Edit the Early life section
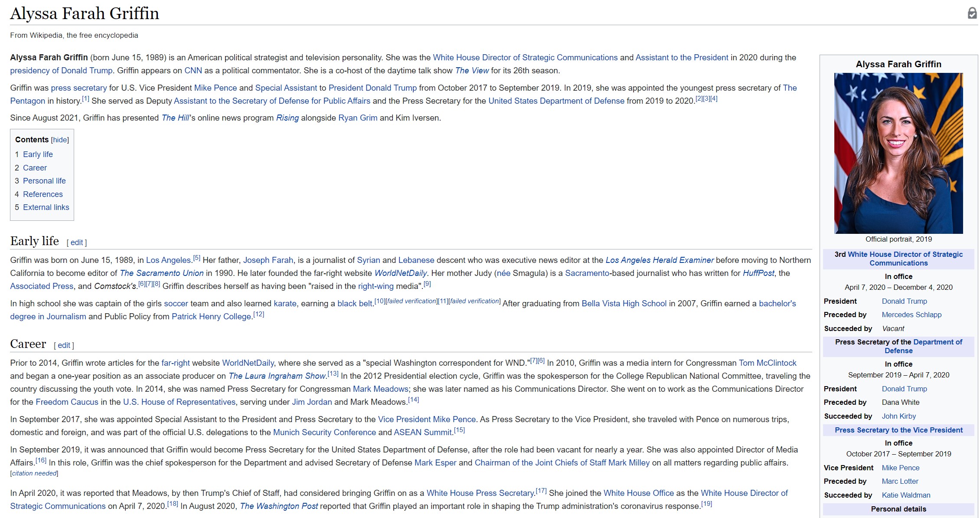 click(x=77, y=243)
